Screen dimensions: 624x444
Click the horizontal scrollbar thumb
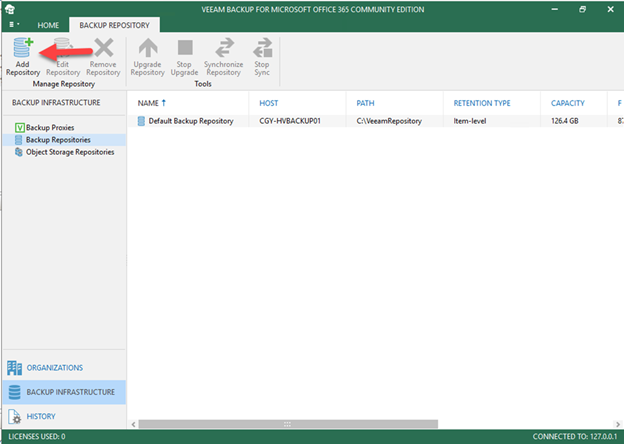288,424
